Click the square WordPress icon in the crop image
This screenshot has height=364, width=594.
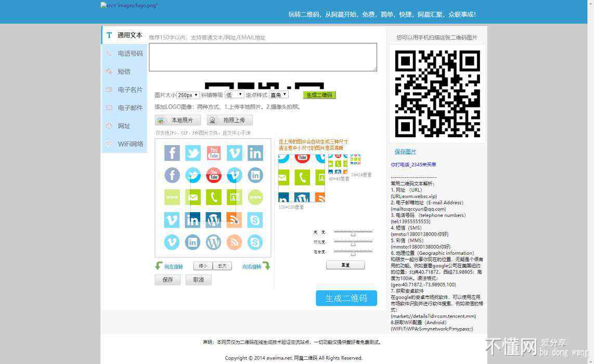point(214,219)
